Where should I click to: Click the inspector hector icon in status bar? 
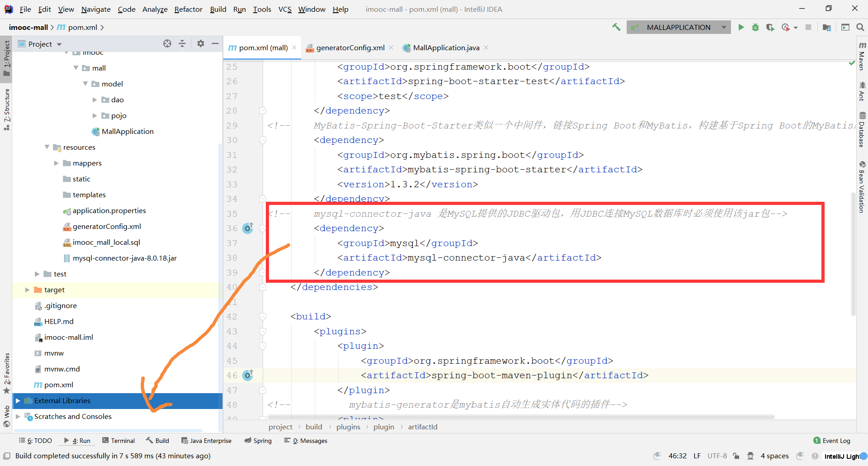[750, 456]
